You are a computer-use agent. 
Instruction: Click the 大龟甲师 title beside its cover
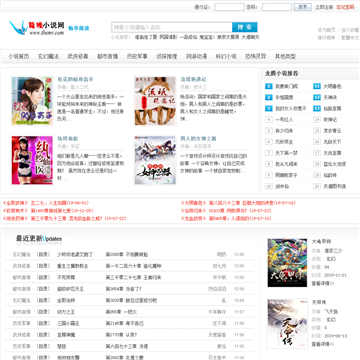point(321,241)
